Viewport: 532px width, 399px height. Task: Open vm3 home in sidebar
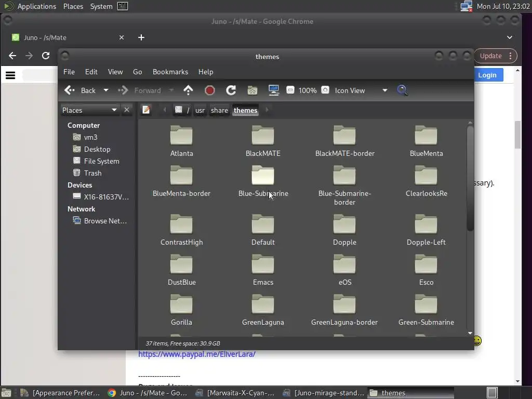pyautogui.click(x=90, y=137)
